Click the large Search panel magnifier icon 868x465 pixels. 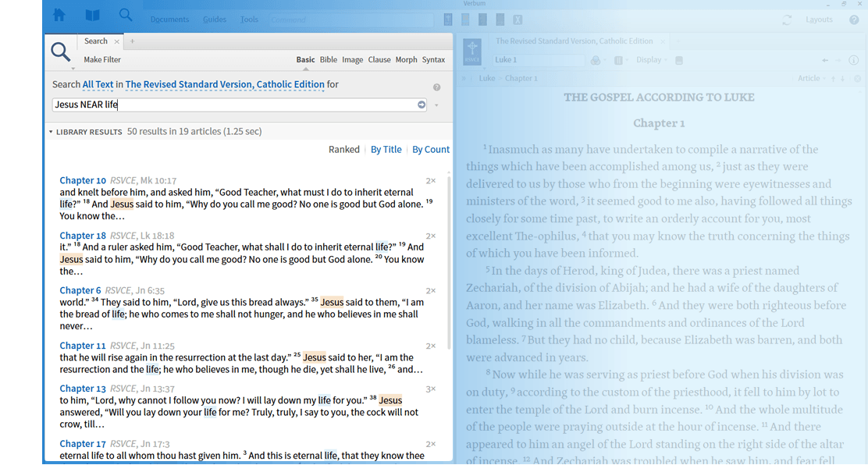[x=60, y=52]
